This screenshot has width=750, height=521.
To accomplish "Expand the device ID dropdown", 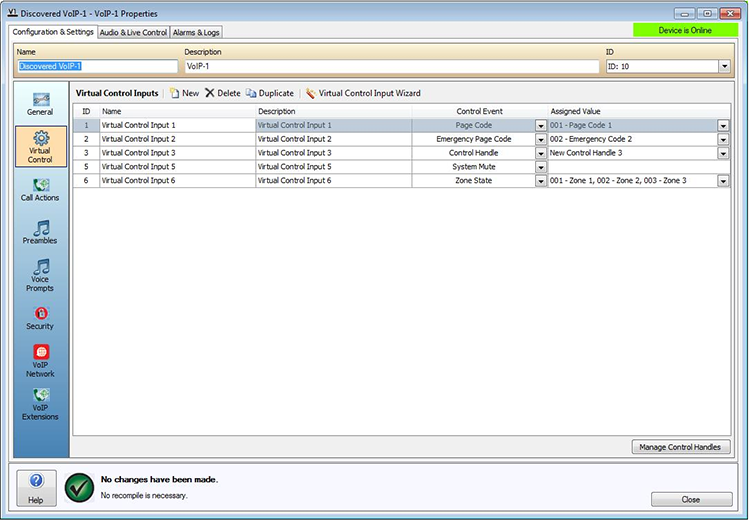I will tap(724, 67).
